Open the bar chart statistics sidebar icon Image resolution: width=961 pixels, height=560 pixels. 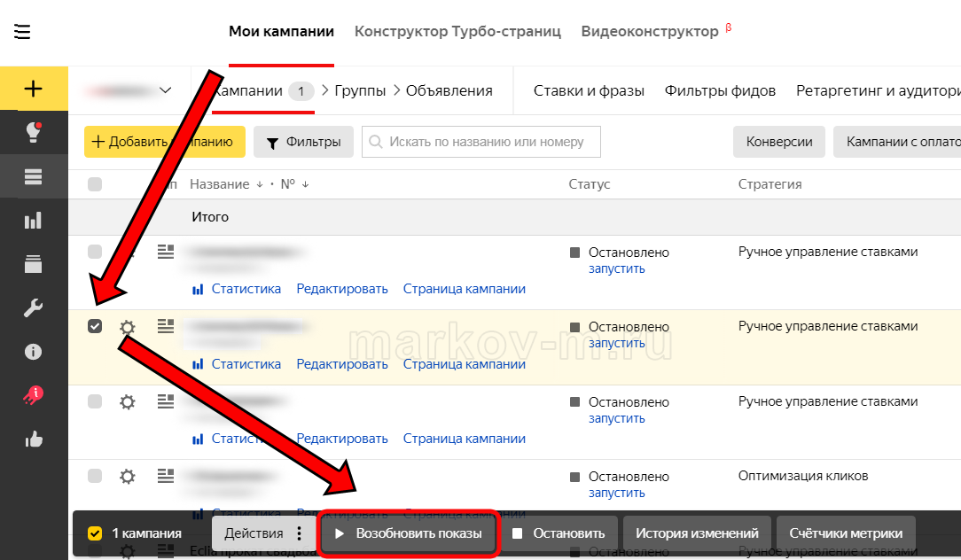point(34,220)
